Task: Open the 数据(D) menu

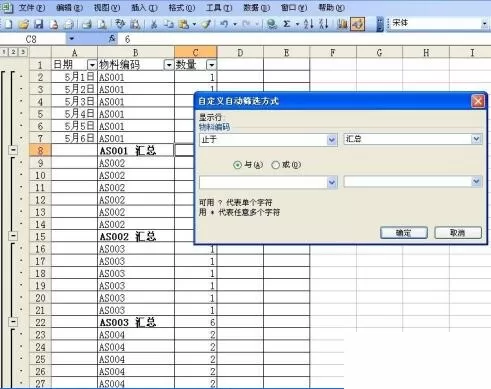Action: [x=256, y=7]
